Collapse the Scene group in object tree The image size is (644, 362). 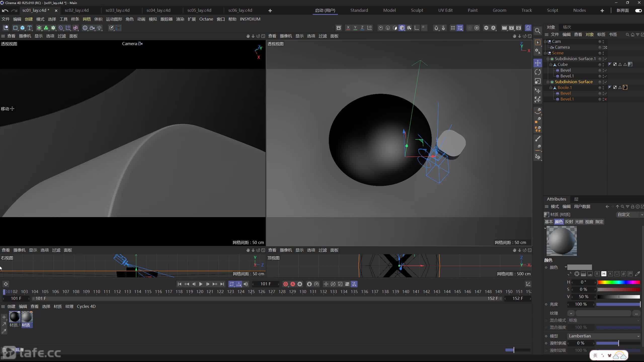pos(545,53)
